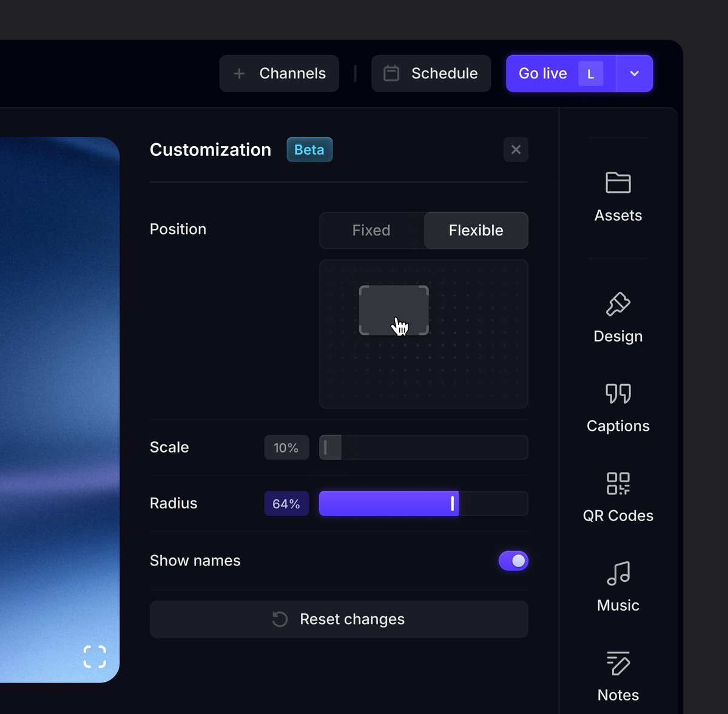Click the draggable position box in grid

coord(394,310)
